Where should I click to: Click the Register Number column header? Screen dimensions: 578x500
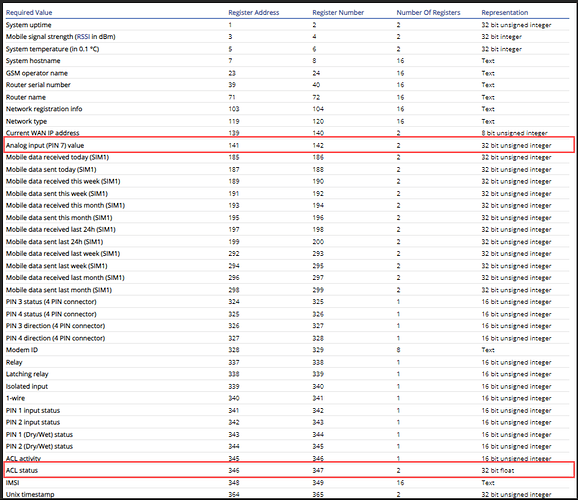click(338, 13)
